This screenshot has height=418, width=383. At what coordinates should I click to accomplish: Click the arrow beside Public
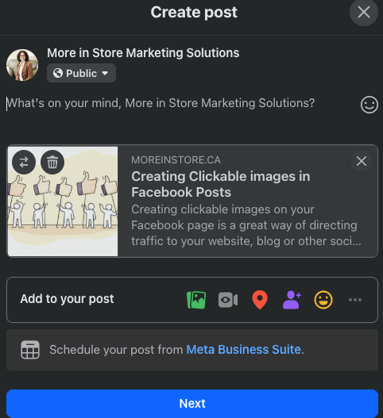coord(105,73)
